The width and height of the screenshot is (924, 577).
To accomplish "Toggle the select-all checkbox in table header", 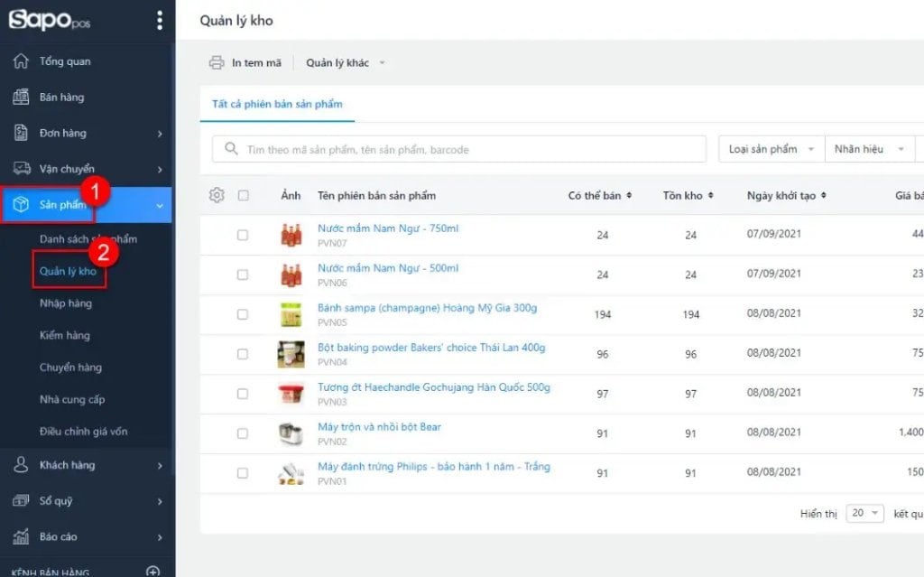I will tap(243, 195).
